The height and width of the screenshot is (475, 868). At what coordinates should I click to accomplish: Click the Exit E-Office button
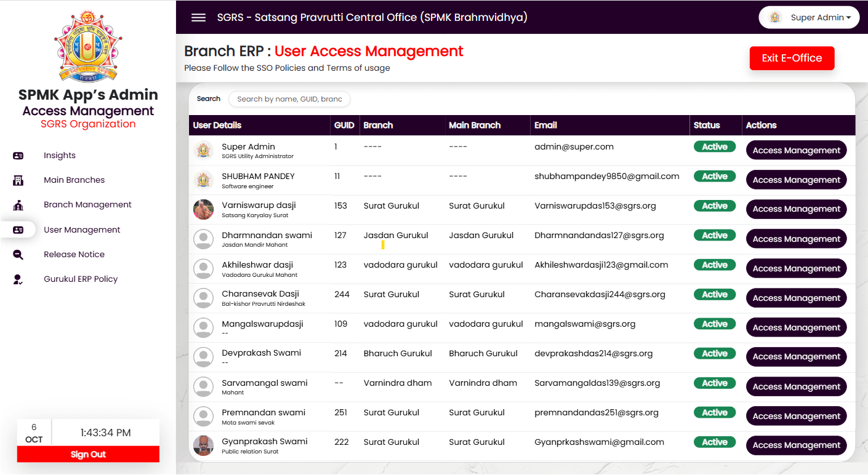coord(792,58)
